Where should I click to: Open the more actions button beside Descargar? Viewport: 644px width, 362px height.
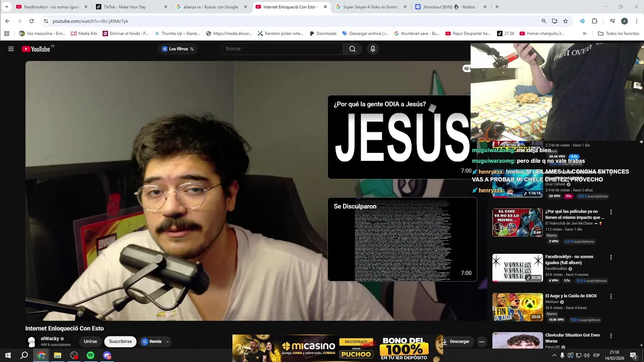pyautogui.click(x=481, y=341)
